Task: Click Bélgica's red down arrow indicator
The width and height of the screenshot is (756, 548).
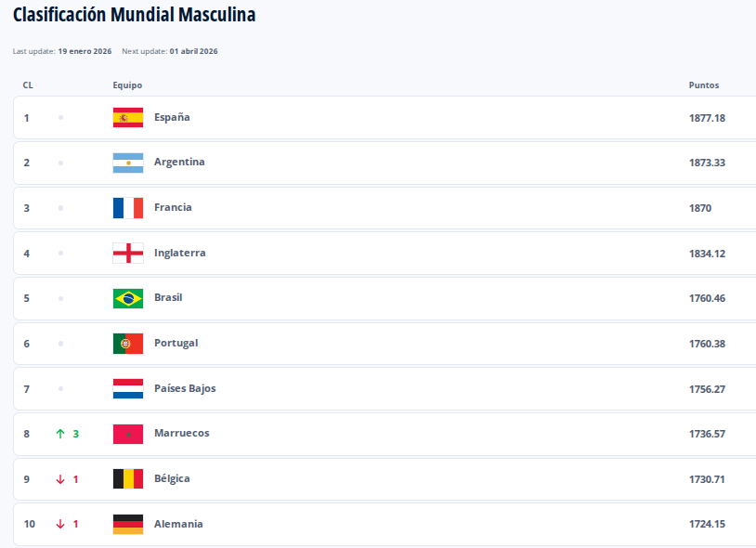Action: (60, 479)
